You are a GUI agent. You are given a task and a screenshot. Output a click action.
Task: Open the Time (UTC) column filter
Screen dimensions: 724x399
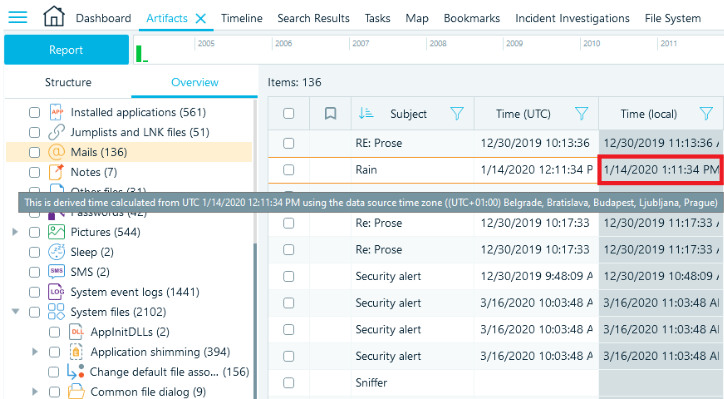point(581,114)
